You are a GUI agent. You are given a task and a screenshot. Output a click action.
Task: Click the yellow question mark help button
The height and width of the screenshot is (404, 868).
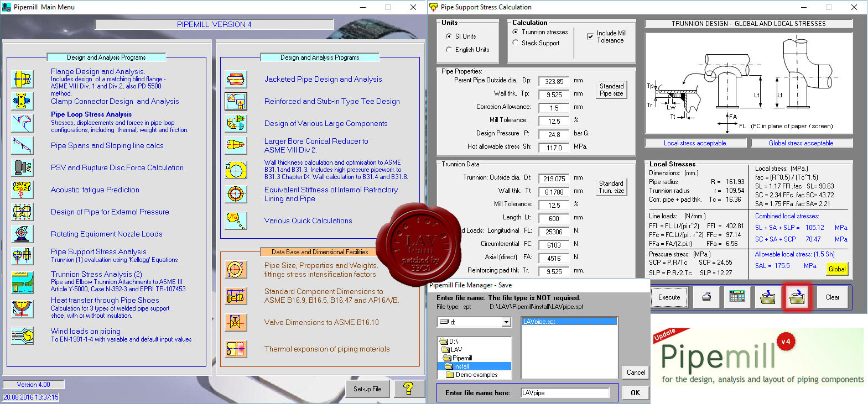pyautogui.click(x=408, y=389)
